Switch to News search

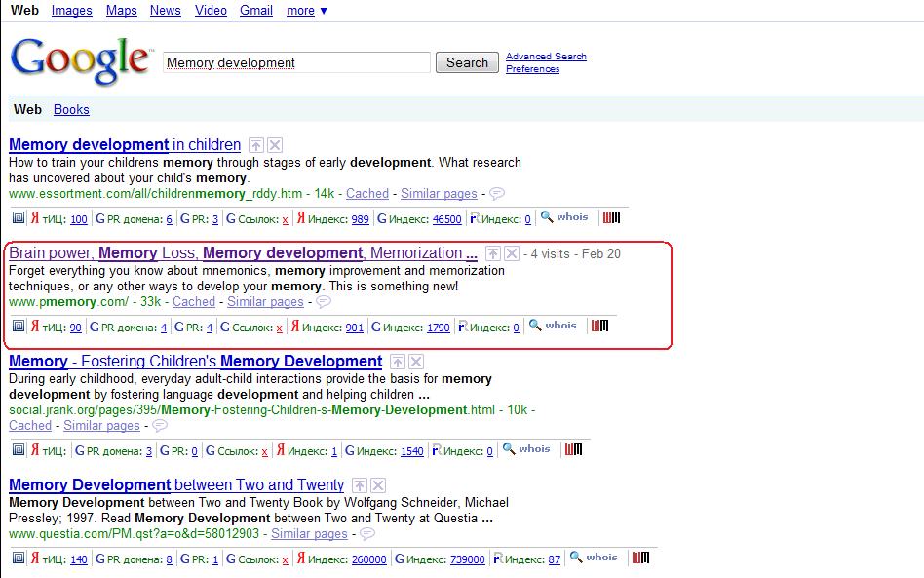pyautogui.click(x=165, y=11)
